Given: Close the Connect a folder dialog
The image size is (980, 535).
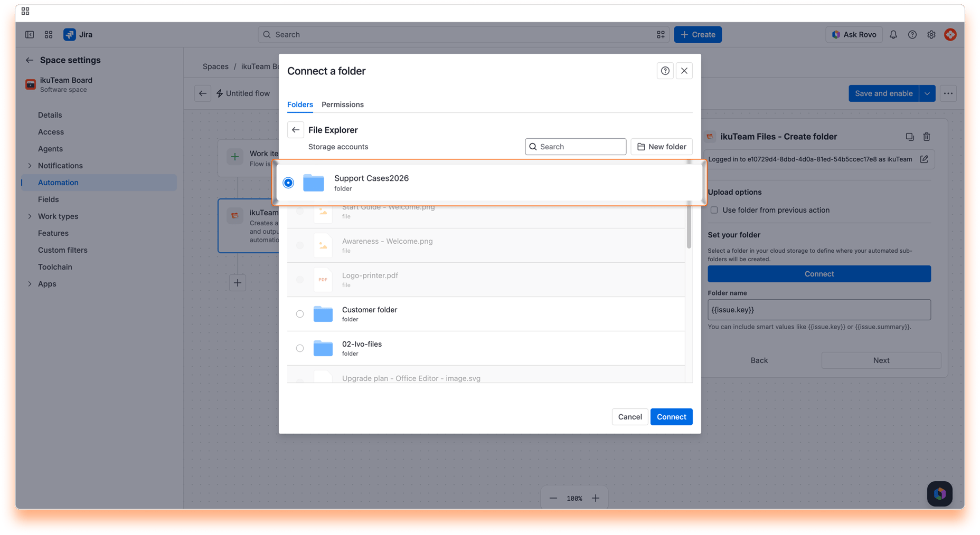Looking at the screenshot, I should (x=684, y=71).
